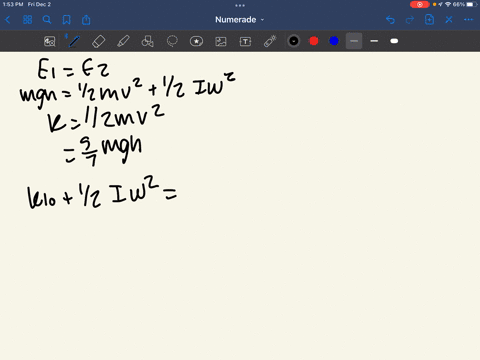Redo the last undone stroke

[x=410, y=20]
